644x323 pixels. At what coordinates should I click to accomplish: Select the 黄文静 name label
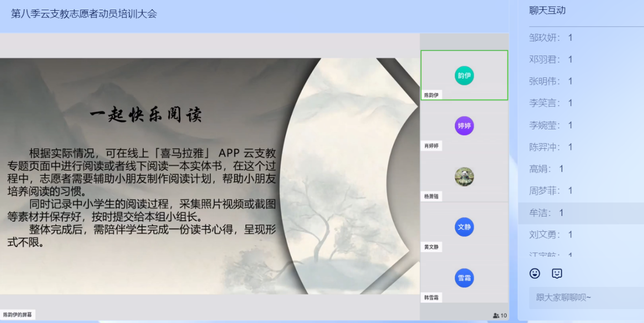431,247
